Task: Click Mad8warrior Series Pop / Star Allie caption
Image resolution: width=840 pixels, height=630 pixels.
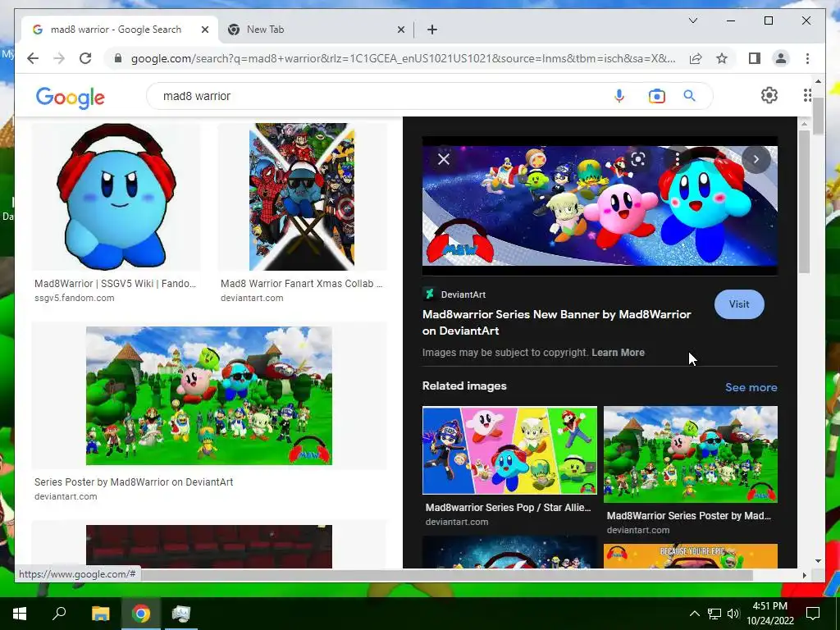Action: point(508,507)
